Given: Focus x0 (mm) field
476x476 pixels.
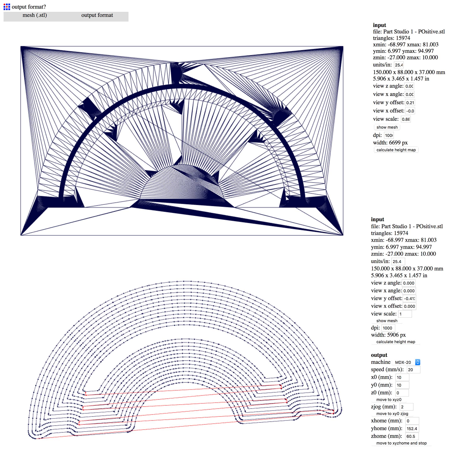Looking at the screenshot, I should click(402, 377).
